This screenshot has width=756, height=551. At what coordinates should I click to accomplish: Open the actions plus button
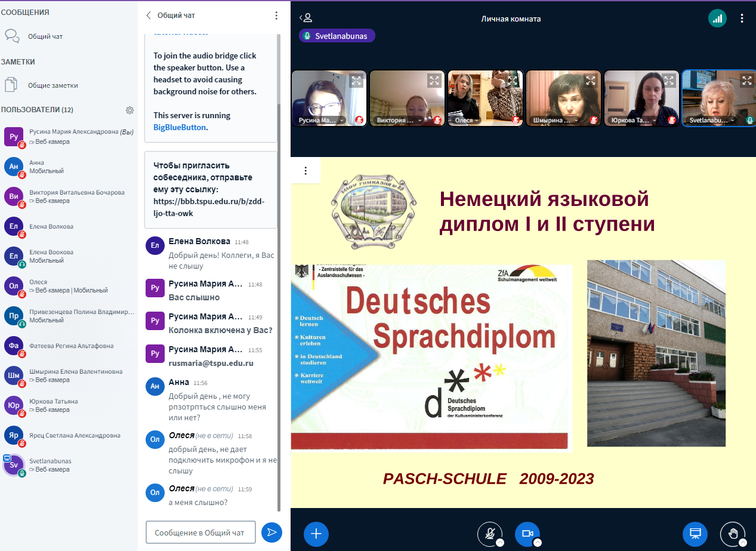316,534
